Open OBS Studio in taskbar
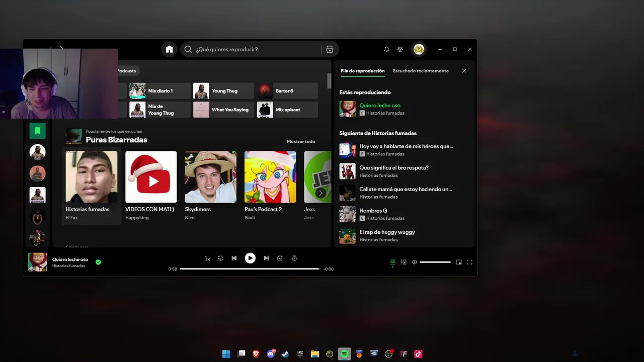The width and height of the screenshot is (644, 362). (388, 354)
